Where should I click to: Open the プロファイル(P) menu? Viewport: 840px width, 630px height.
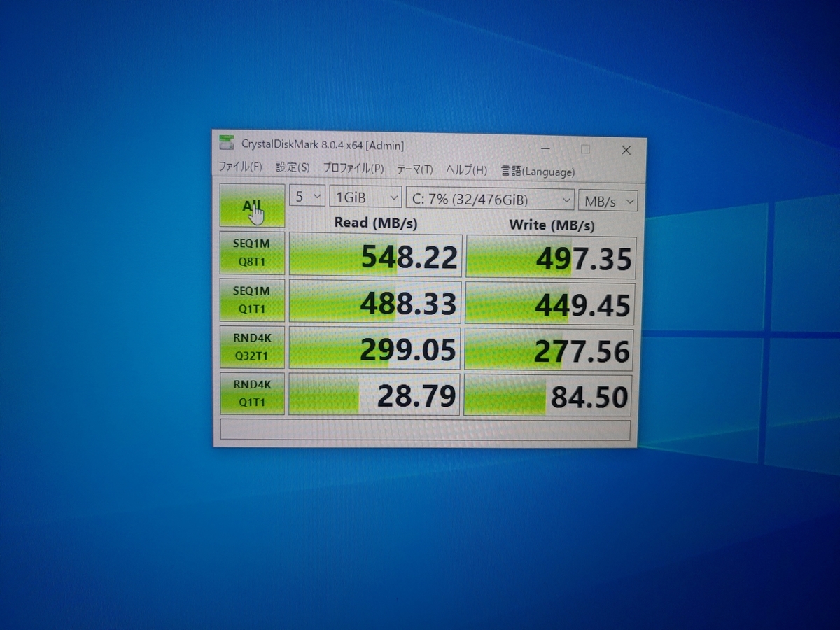point(353,169)
